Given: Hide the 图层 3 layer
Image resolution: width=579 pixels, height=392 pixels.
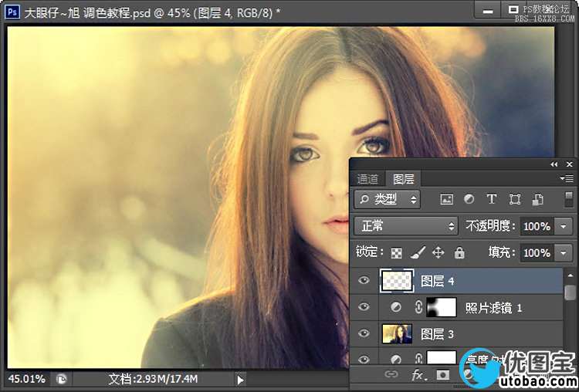Looking at the screenshot, I should coord(364,333).
